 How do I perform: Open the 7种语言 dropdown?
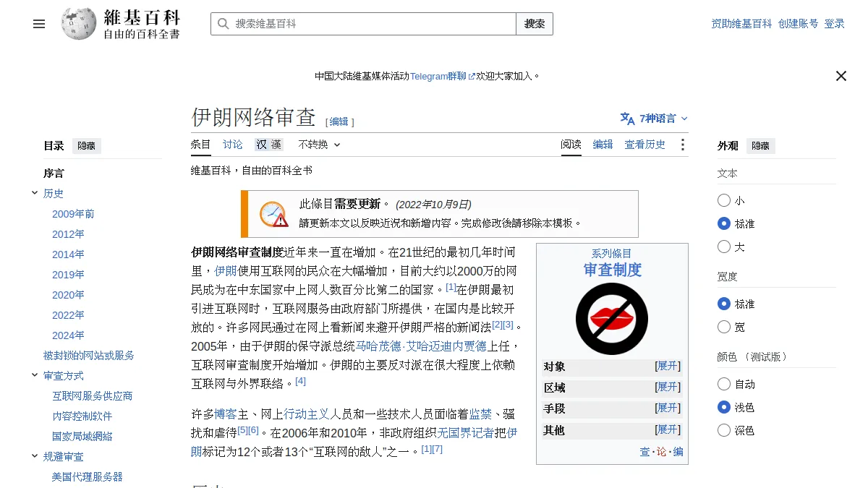pyautogui.click(x=654, y=119)
